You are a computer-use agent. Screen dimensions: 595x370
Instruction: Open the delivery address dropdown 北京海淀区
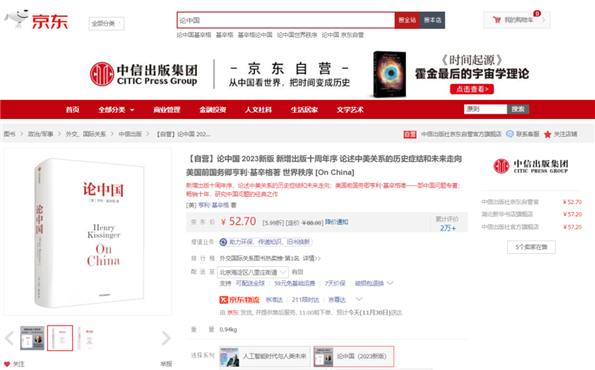[253, 272]
